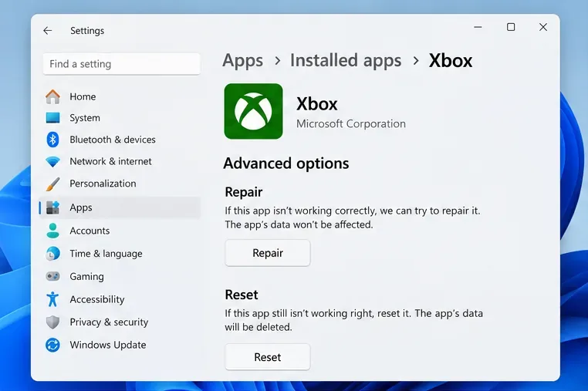Viewport: 588px width, 391px height.
Task: Click the Advanced options heading
Action: pyautogui.click(x=286, y=163)
